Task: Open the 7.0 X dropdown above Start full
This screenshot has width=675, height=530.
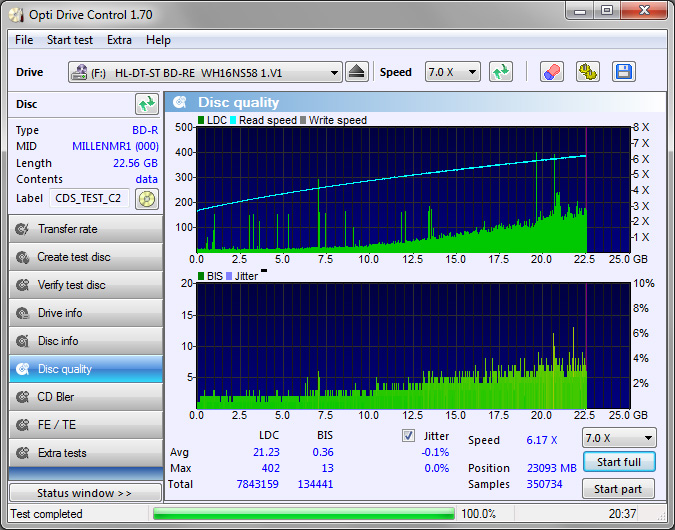Action: [619, 438]
